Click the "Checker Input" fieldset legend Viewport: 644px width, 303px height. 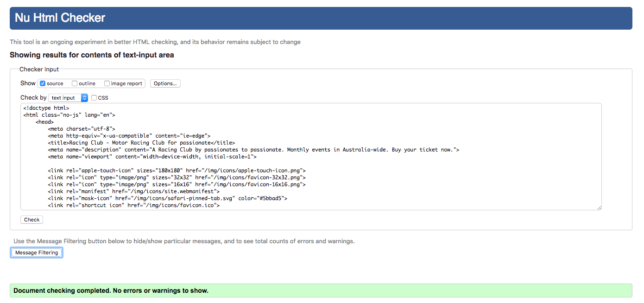(39, 69)
